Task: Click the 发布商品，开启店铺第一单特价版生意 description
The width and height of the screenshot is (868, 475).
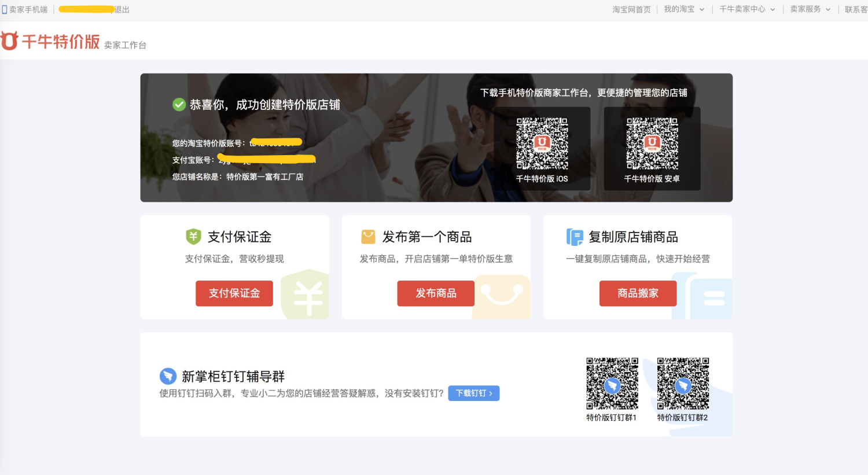Action: (436, 259)
